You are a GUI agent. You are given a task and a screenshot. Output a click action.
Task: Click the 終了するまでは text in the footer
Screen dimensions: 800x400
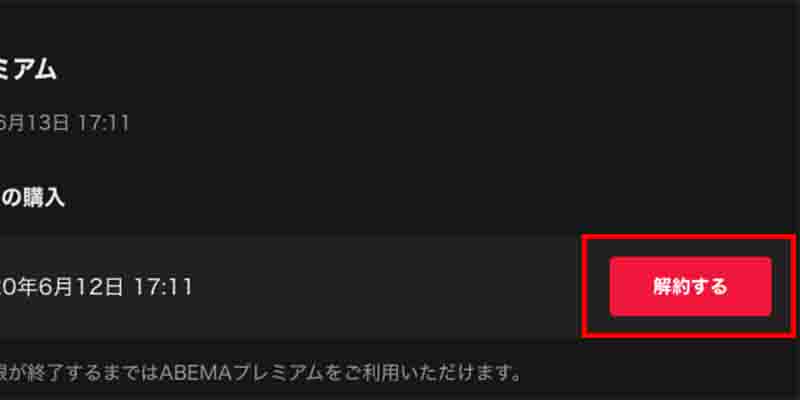tap(87, 374)
